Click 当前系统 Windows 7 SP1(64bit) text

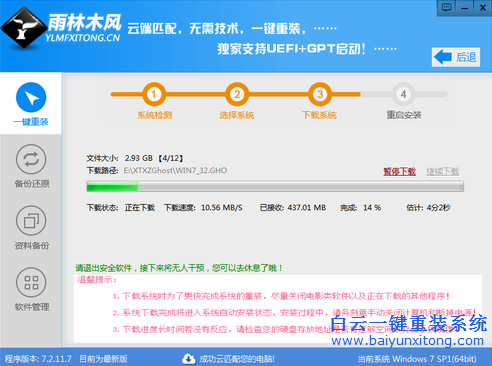(417, 359)
